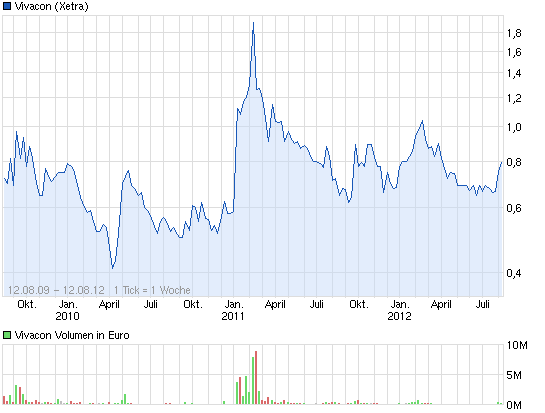
Task: Click the 0,4 price axis label
Action: [514, 273]
